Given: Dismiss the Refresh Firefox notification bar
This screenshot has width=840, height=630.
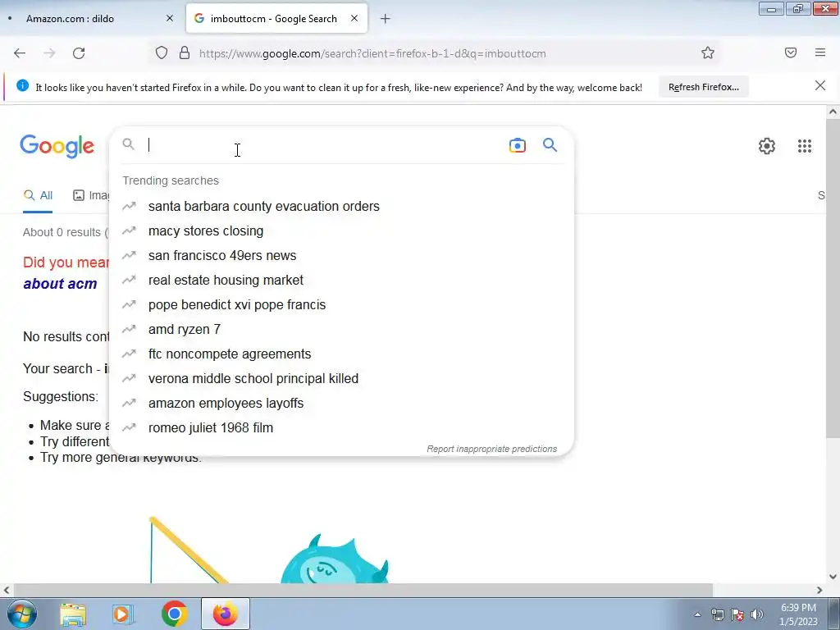Looking at the screenshot, I should 819,85.
